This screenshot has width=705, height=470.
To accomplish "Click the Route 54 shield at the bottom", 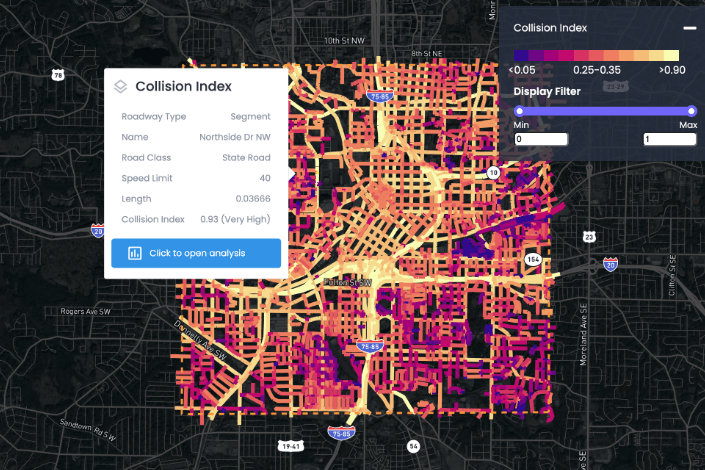I will tap(413, 445).
